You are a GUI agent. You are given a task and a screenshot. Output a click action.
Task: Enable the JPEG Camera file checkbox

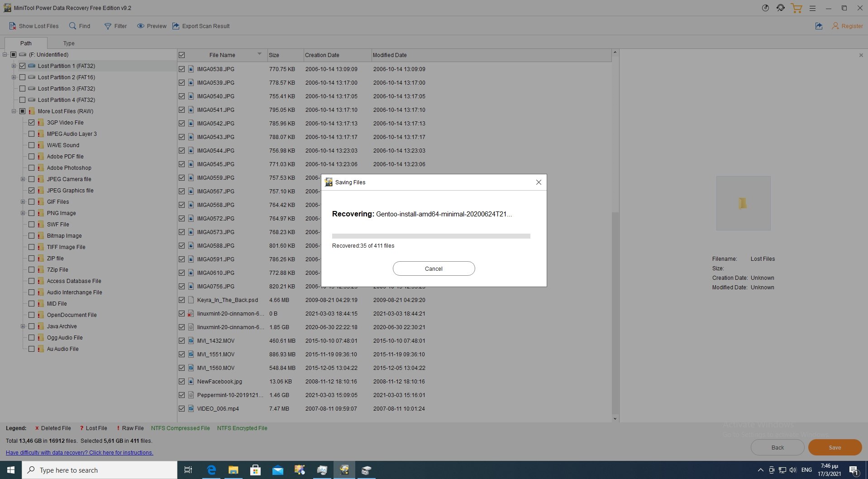coord(32,179)
